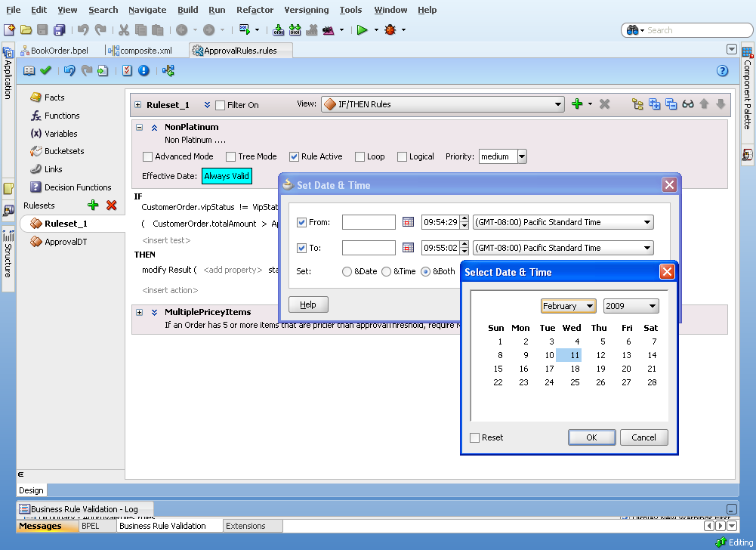Click the green plus Add Ruleset icon
The image size is (756, 550).
[93, 205]
